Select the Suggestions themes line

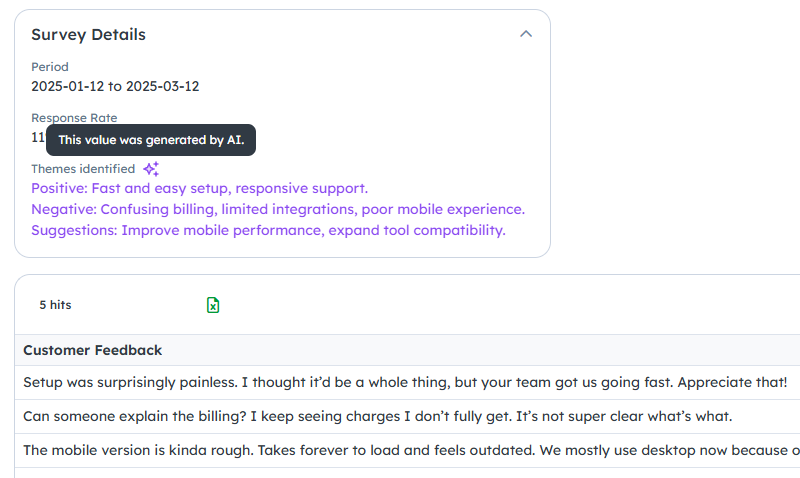click(x=268, y=230)
